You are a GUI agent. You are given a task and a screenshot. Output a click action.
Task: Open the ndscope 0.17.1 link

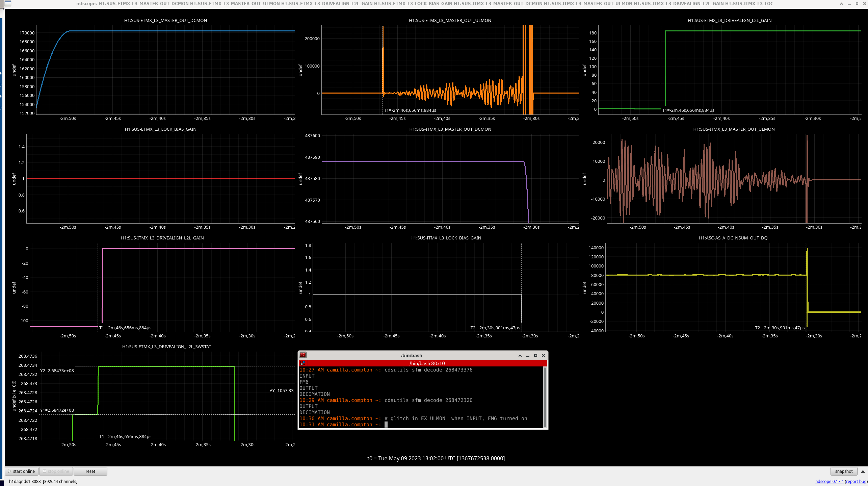pyautogui.click(x=829, y=481)
